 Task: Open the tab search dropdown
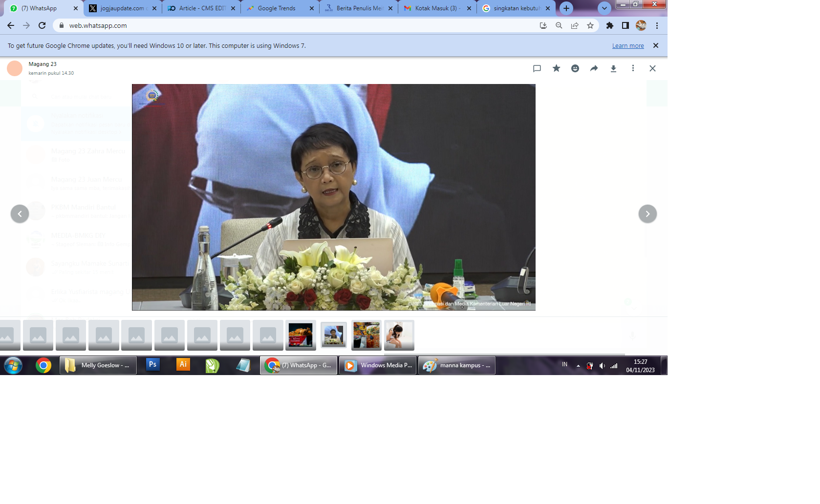604,8
